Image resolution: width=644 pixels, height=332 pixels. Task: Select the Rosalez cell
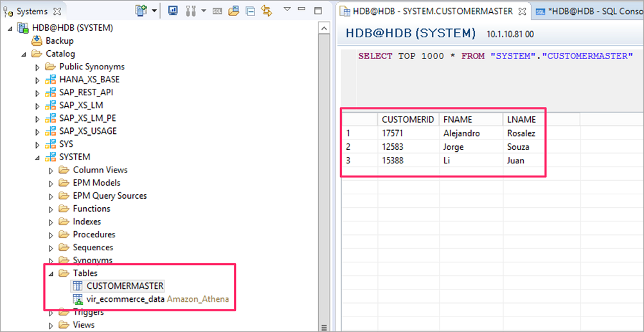point(541,133)
